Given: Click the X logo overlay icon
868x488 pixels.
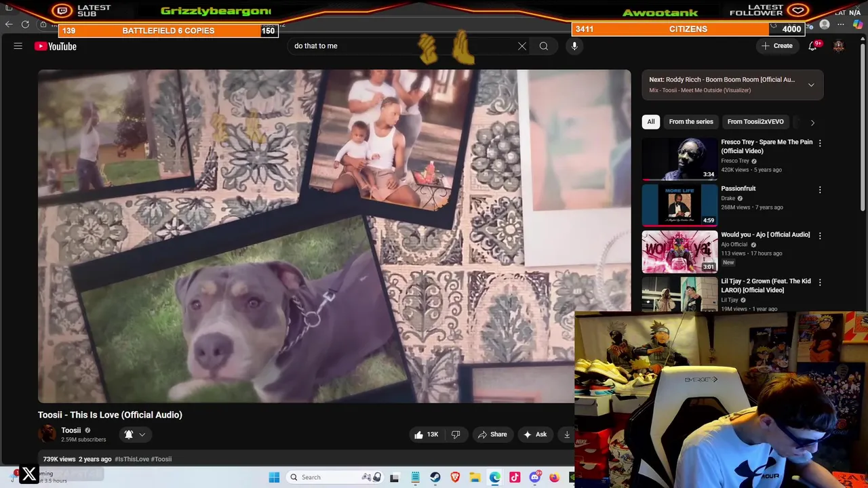Looking at the screenshot, I should 29,474.
